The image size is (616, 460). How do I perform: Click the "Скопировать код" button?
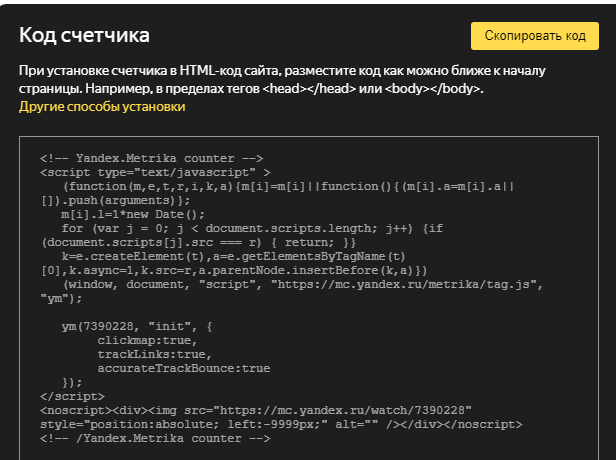point(534,36)
